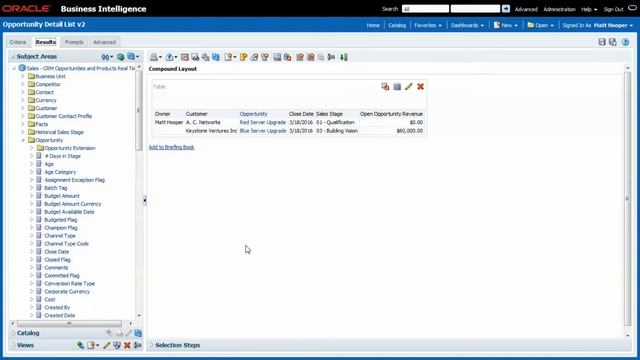
Task: Expand the Business Unit folder
Action: [x=23, y=76]
